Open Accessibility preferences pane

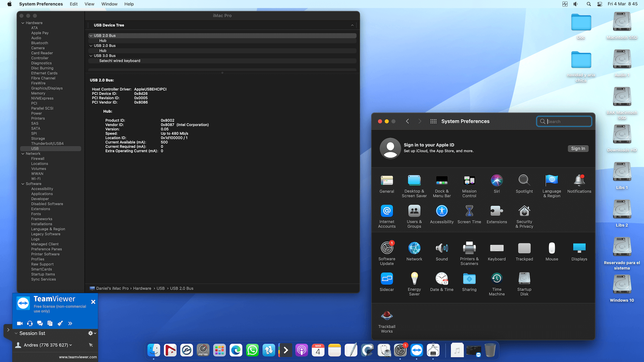tap(442, 214)
